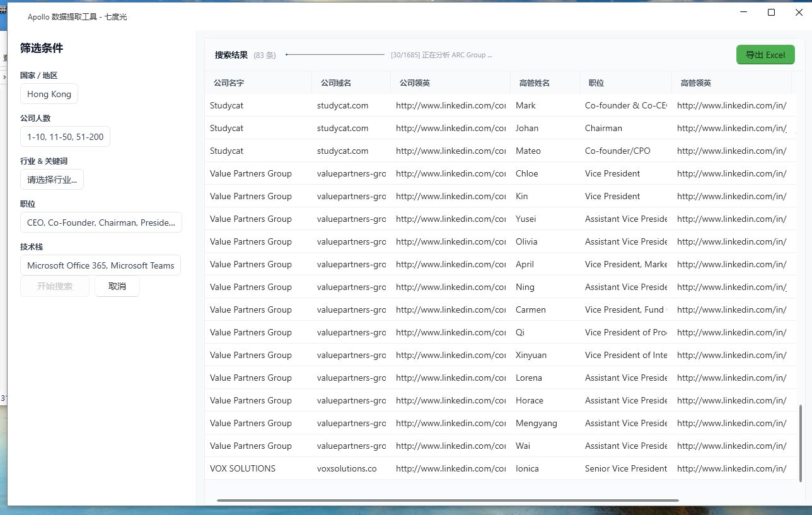Click the Value Partners Group name in Kin's row

click(258, 196)
